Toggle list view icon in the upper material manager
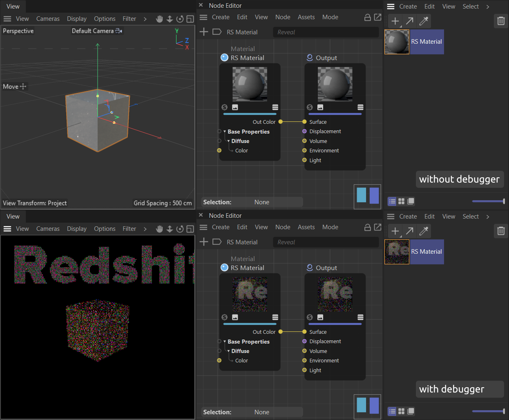The image size is (509, 420). (x=392, y=201)
